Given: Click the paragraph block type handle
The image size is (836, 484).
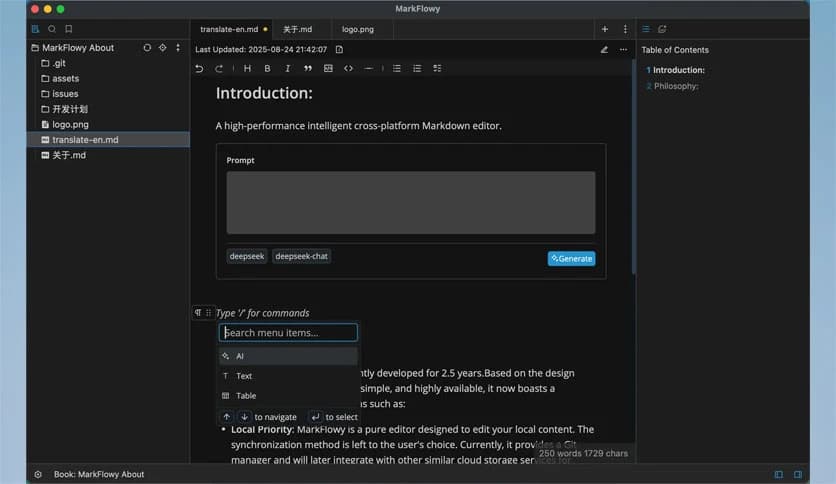Looking at the screenshot, I should pyautogui.click(x=198, y=313).
